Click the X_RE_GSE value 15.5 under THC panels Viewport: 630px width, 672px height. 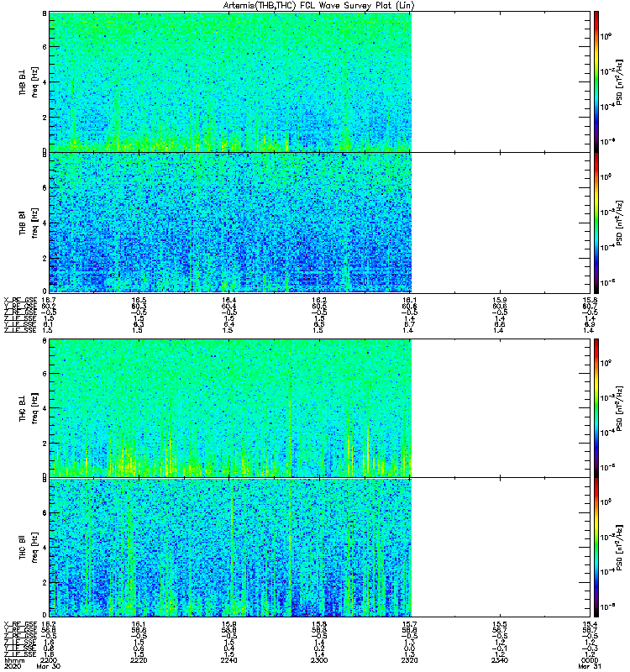(x=500, y=624)
